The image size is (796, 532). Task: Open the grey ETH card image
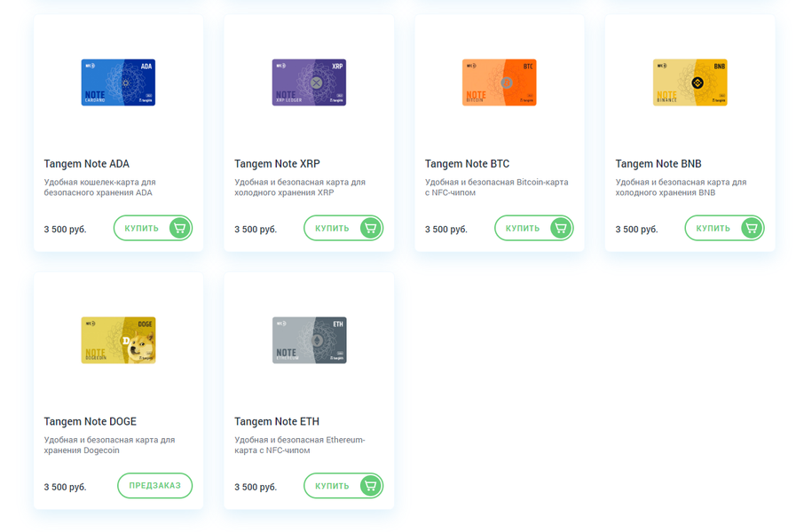point(309,340)
